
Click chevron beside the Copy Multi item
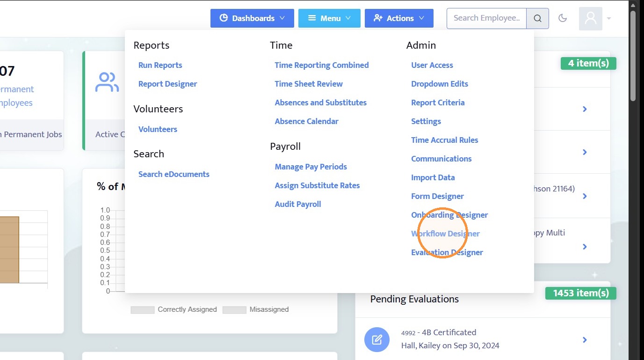(x=585, y=247)
